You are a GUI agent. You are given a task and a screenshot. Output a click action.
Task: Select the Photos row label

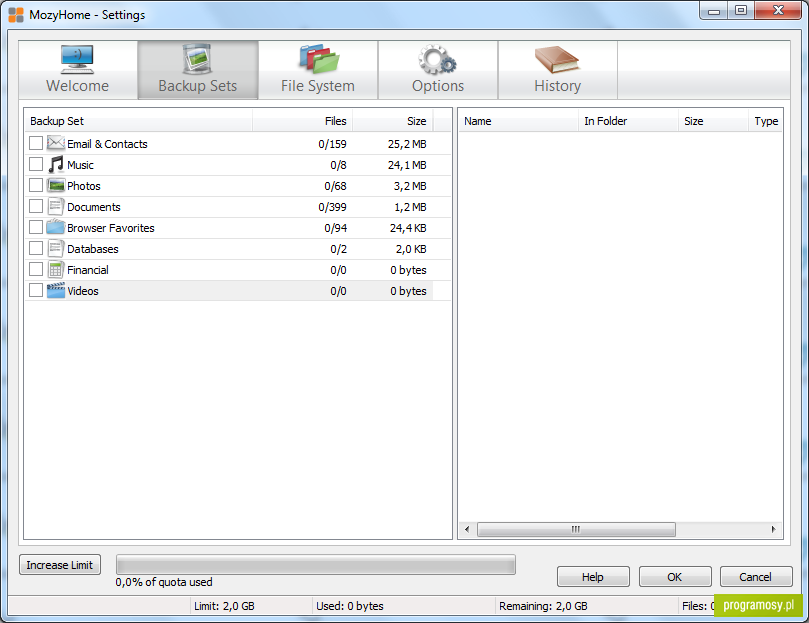pyautogui.click(x=84, y=186)
